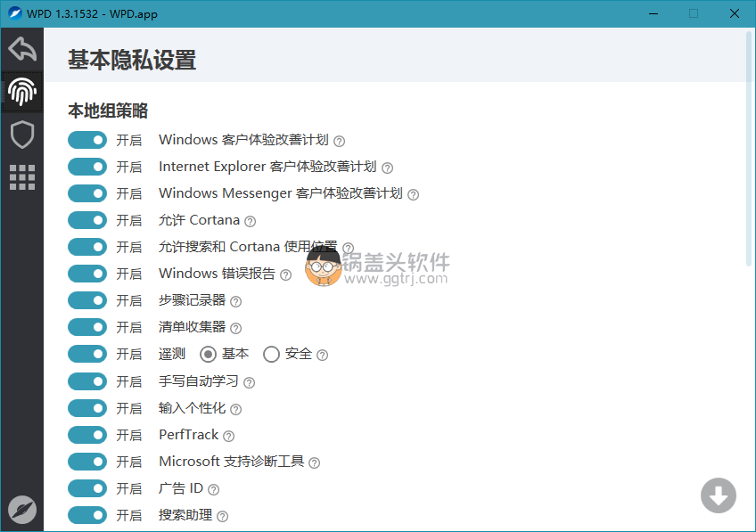Show help for 搜索助理

click(222, 517)
